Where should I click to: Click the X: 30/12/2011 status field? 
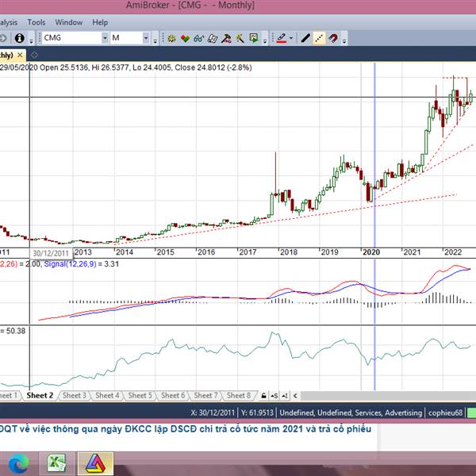click(213, 413)
